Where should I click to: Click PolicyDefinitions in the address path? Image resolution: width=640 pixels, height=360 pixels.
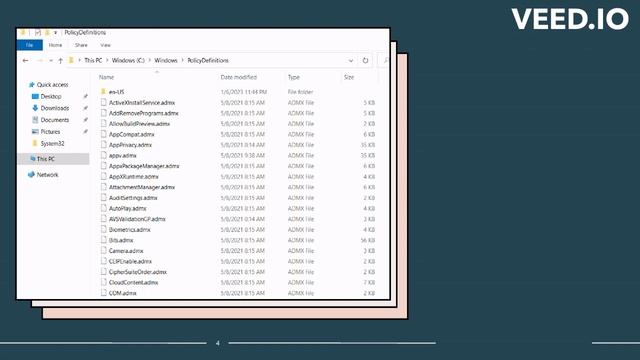(x=208, y=60)
